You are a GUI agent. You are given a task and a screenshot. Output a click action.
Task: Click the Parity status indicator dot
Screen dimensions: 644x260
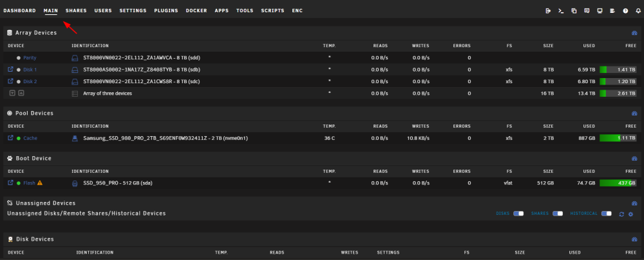(19, 58)
